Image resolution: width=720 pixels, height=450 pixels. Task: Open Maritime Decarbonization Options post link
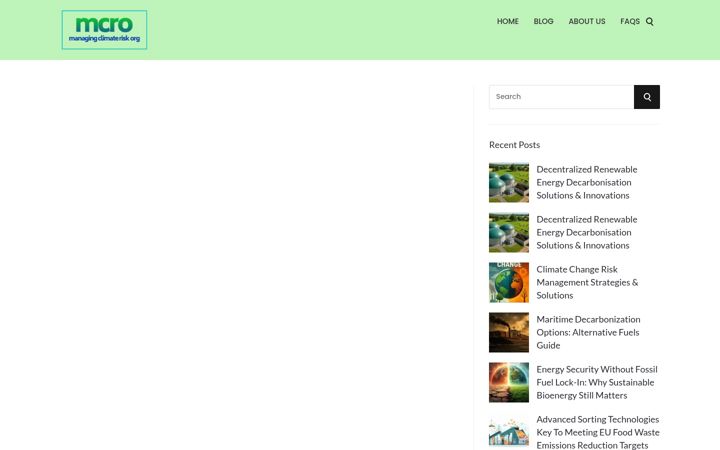point(588,332)
